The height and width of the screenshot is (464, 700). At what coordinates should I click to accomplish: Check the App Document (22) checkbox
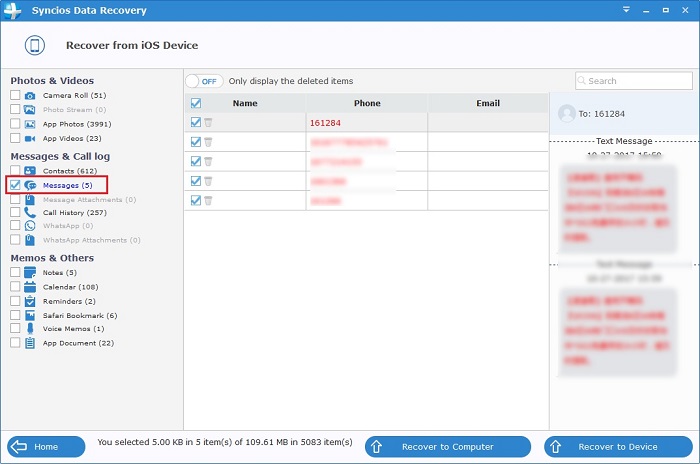[x=15, y=343]
